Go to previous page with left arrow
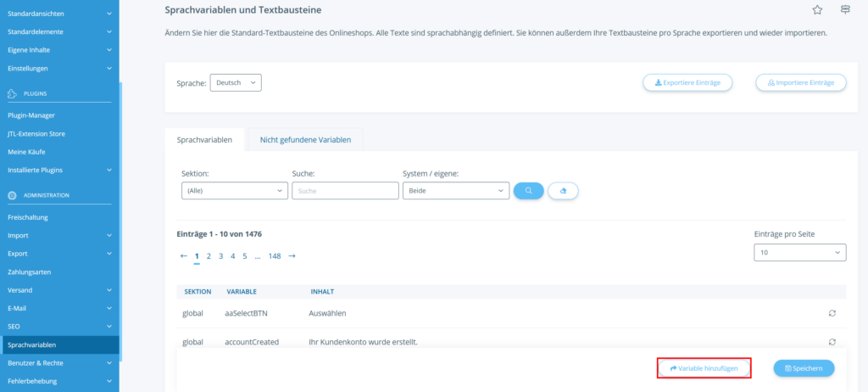The height and width of the screenshot is (392, 868). coord(184,255)
